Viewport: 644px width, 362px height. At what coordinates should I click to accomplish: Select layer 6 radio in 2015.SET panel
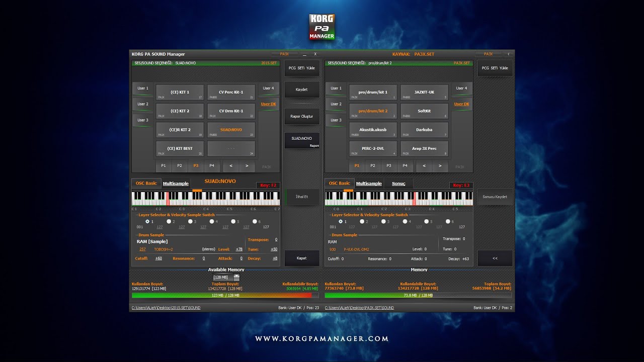[x=255, y=221]
